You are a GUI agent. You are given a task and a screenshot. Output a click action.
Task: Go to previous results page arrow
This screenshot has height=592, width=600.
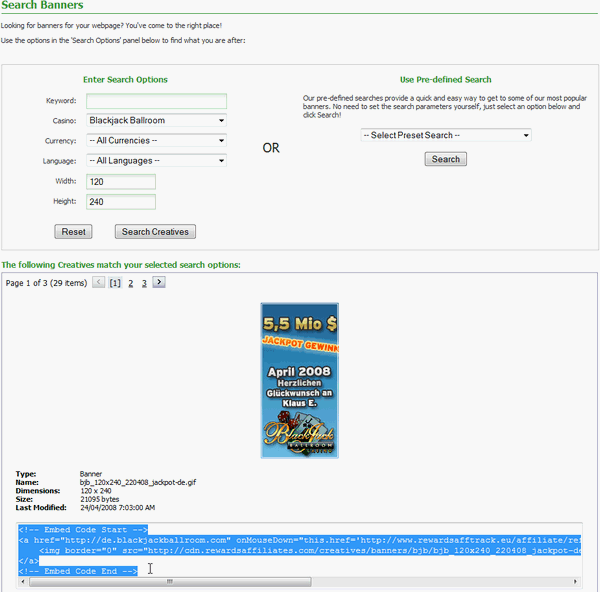[x=98, y=282]
